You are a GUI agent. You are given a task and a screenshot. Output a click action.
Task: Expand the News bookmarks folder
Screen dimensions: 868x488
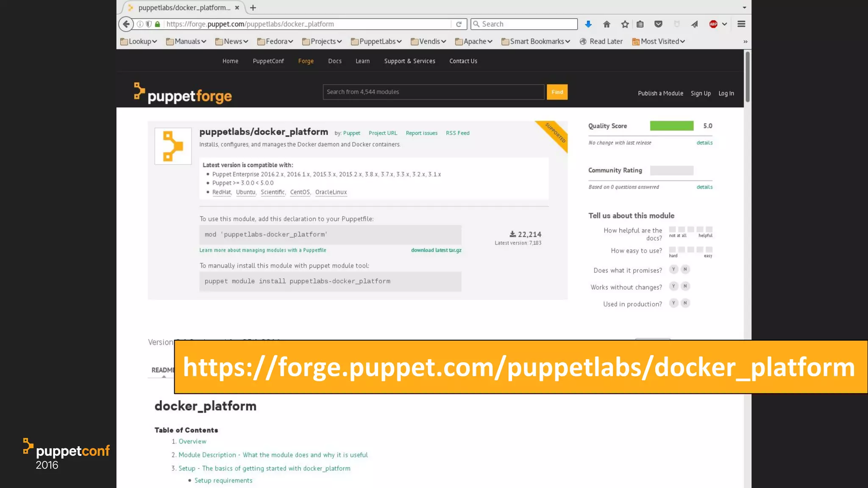[231, 41]
